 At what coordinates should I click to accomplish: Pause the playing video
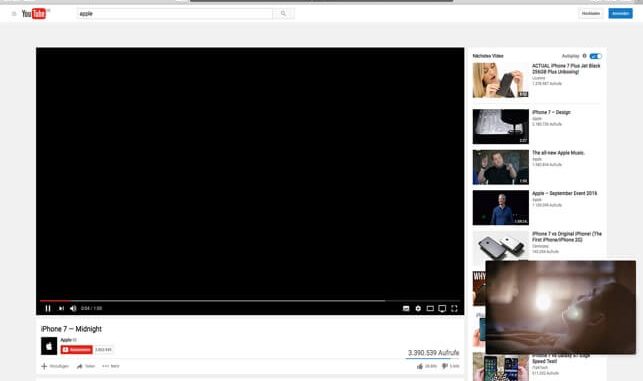[48, 308]
